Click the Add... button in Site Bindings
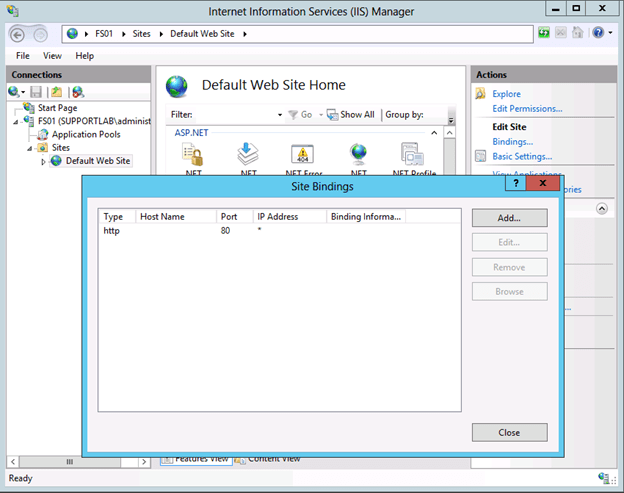 tap(509, 218)
